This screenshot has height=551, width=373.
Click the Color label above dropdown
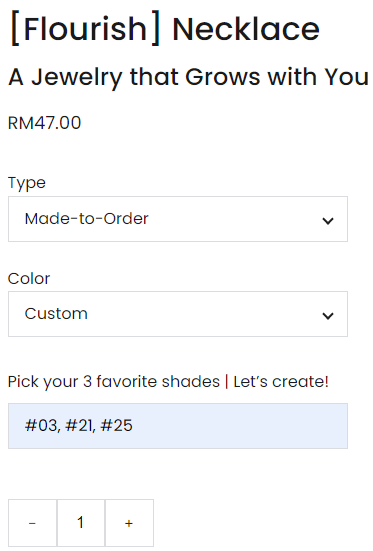(29, 279)
